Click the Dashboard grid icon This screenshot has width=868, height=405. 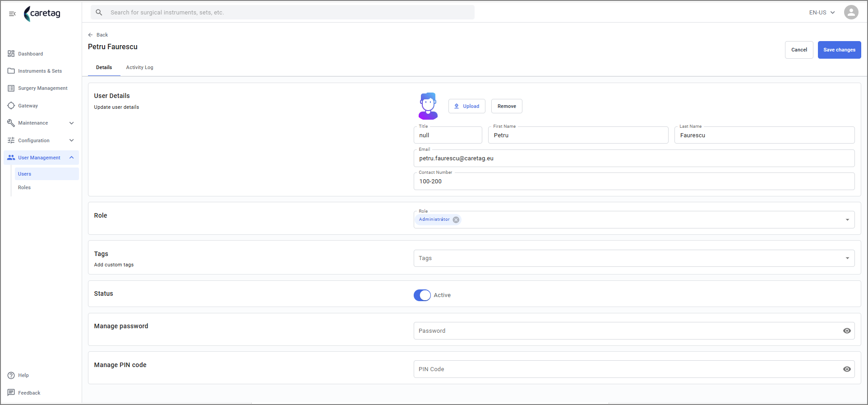pos(11,54)
